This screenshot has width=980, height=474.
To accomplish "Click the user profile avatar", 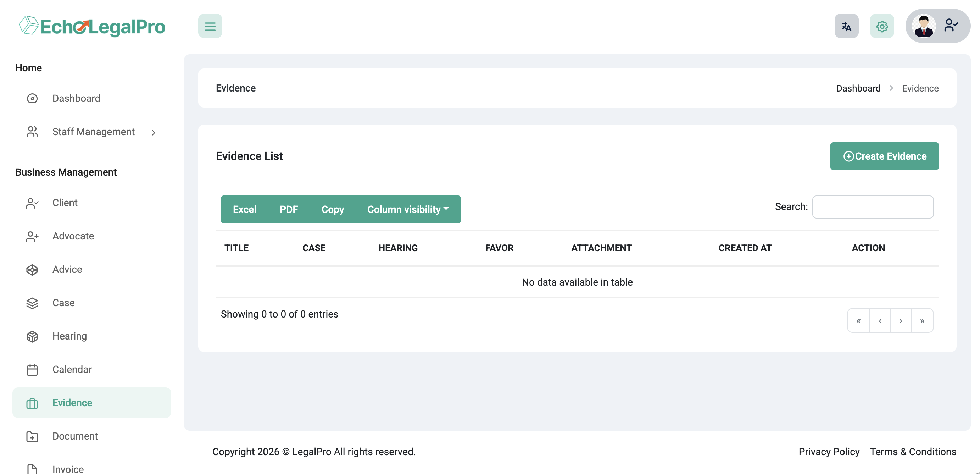I will coord(923,26).
